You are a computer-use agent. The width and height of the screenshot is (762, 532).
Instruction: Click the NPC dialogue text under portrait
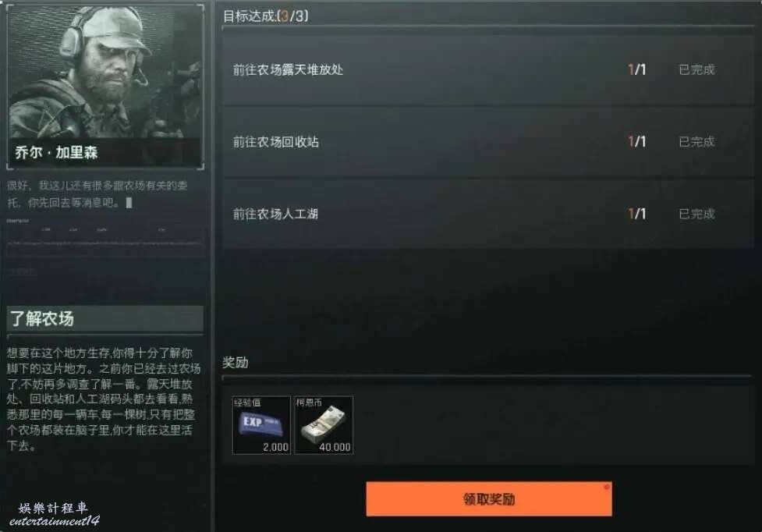click(97, 194)
